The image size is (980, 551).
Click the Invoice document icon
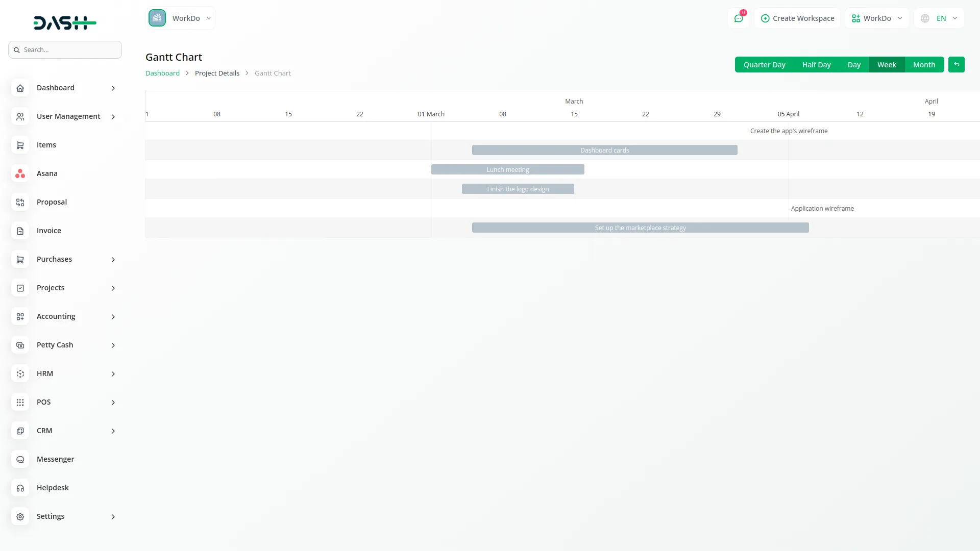[x=20, y=231]
